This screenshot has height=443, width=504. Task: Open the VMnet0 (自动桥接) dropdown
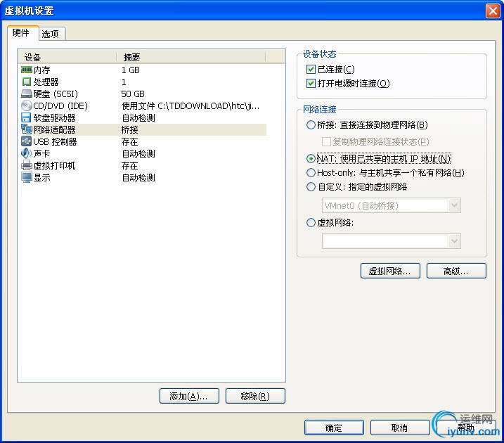391,205
